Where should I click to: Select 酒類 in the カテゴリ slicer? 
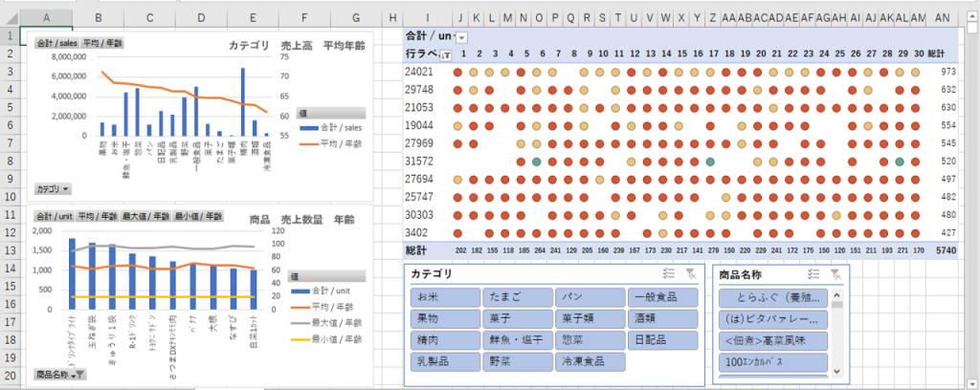[x=662, y=318]
